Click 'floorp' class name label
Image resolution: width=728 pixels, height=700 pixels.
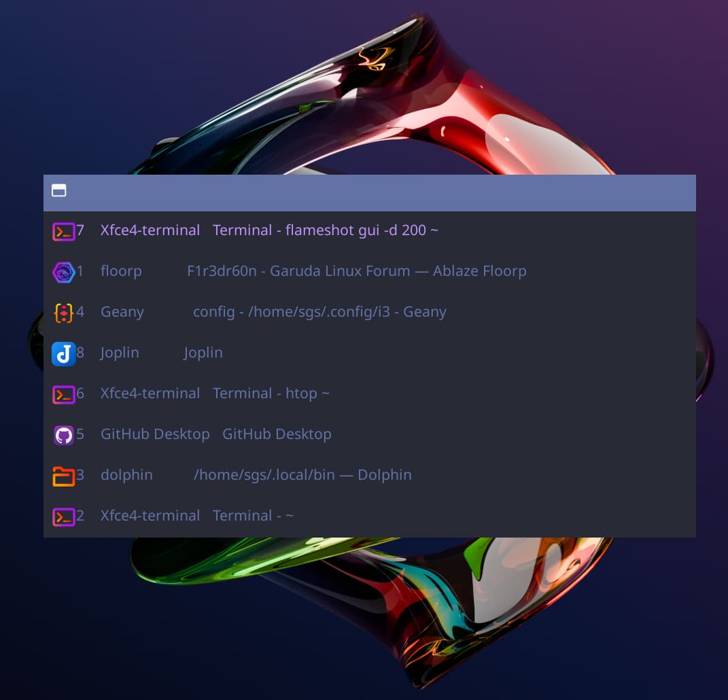[121, 272]
